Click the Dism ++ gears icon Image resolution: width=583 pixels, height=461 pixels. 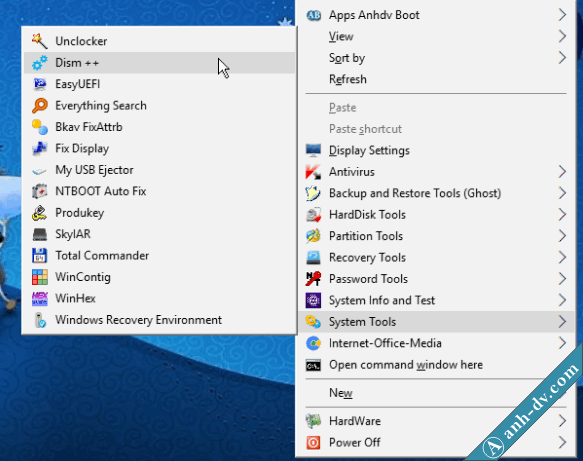(x=39, y=62)
